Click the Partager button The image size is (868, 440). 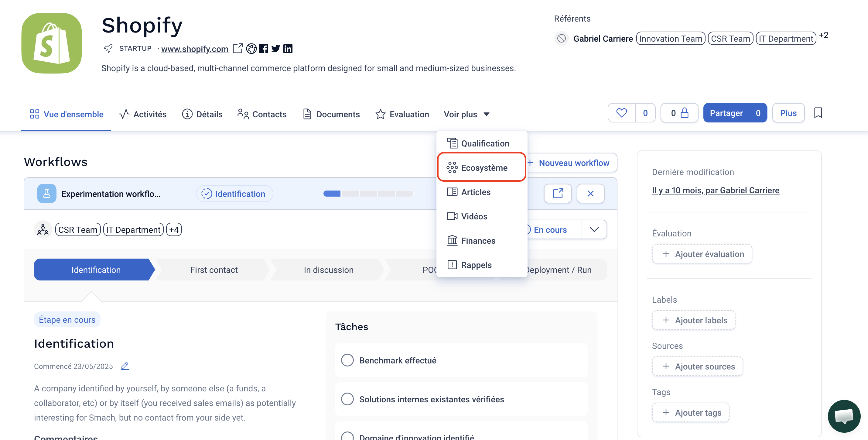726,113
